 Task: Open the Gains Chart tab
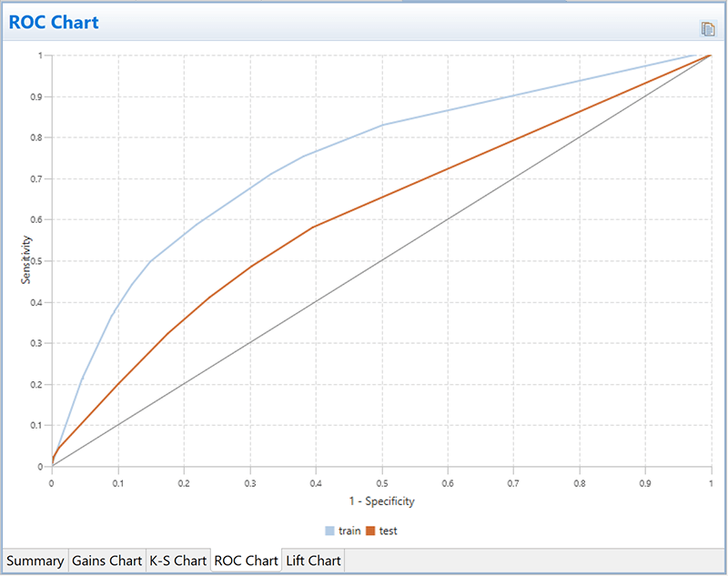click(x=106, y=561)
